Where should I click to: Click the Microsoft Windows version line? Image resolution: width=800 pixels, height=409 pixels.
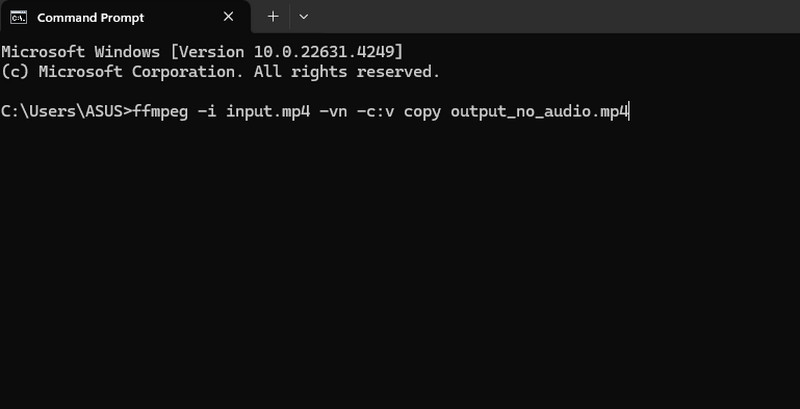click(202, 50)
